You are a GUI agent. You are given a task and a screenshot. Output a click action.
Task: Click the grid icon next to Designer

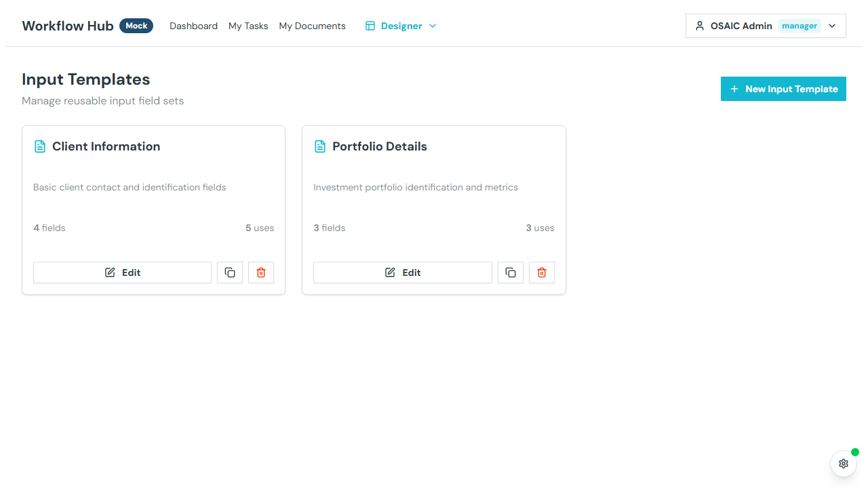tap(370, 25)
